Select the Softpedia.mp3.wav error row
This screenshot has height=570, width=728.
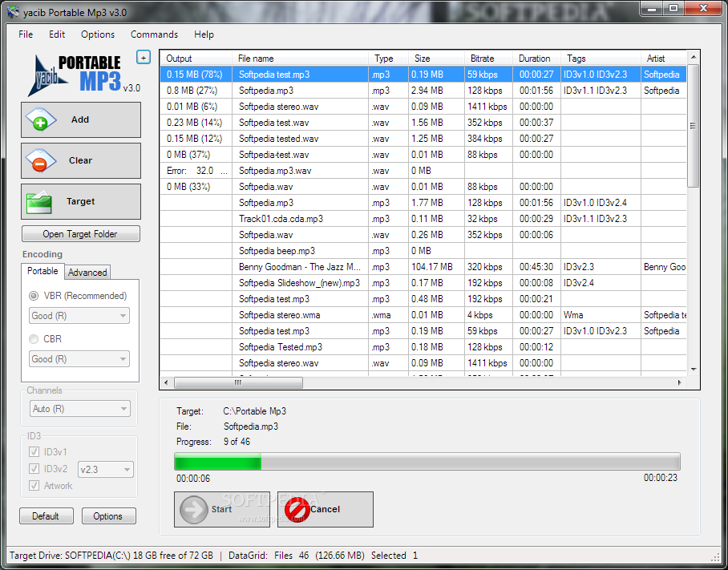pos(423,171)
